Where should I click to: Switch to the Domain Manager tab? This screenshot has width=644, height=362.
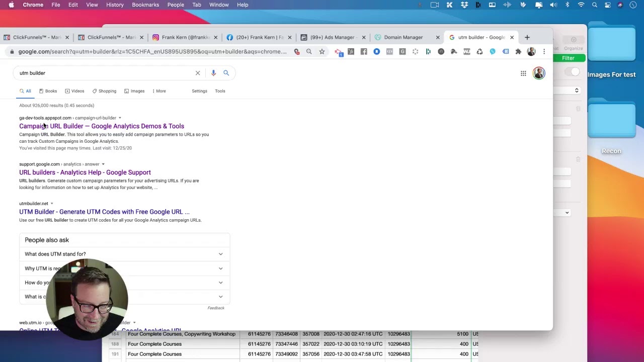click(403, 37)
